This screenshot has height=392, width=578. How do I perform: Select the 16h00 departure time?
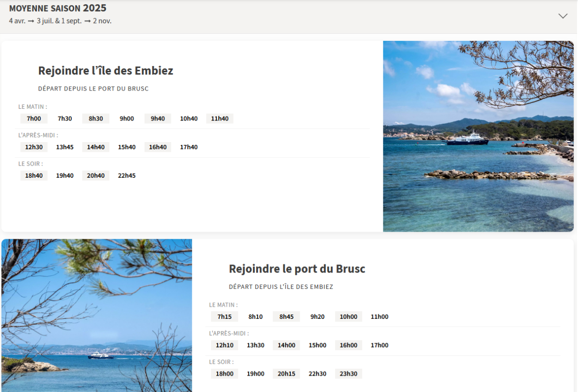pyautogui.click(x=349, y=345)
